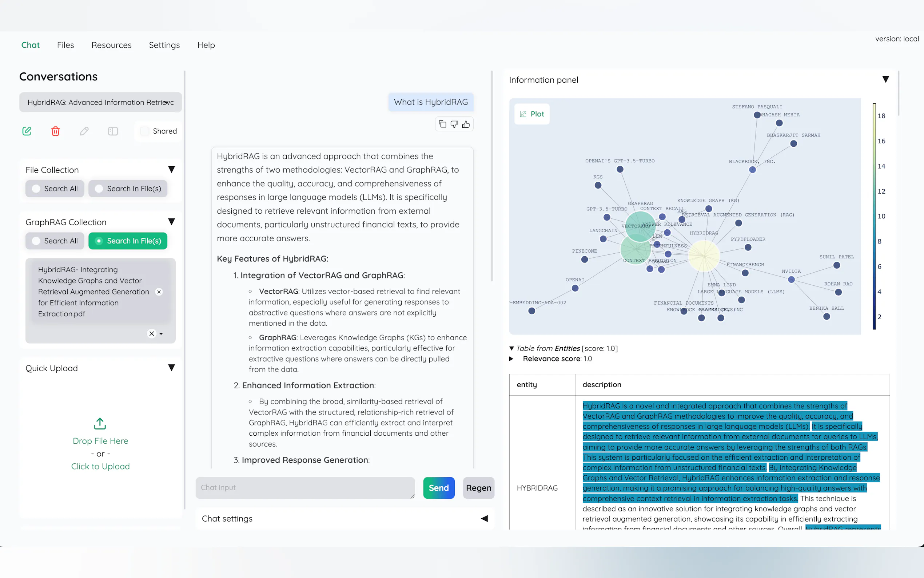924x578 pixels.
Task: Click the sidebar panel layout icon
Action: [113, 131]
